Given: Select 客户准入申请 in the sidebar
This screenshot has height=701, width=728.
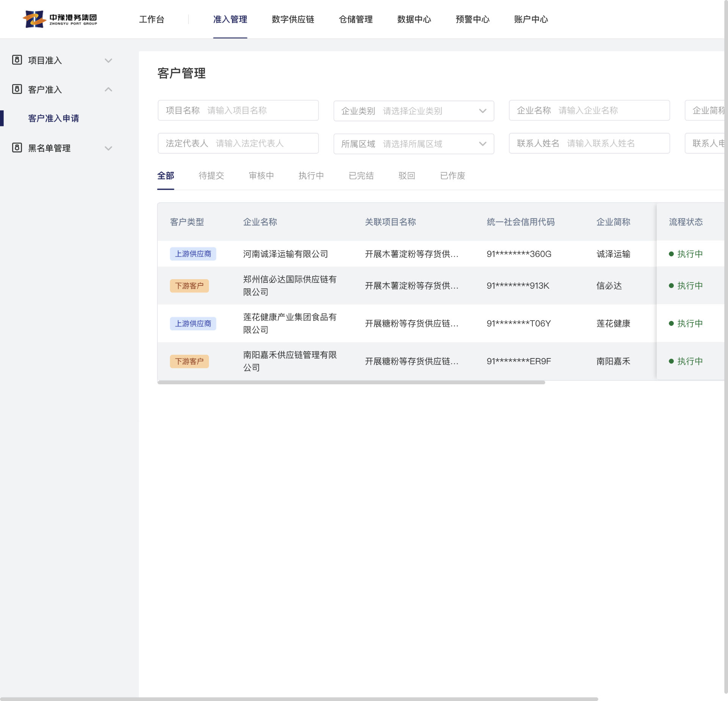Looking at the screenshot, I should click(x=53, y=118).
